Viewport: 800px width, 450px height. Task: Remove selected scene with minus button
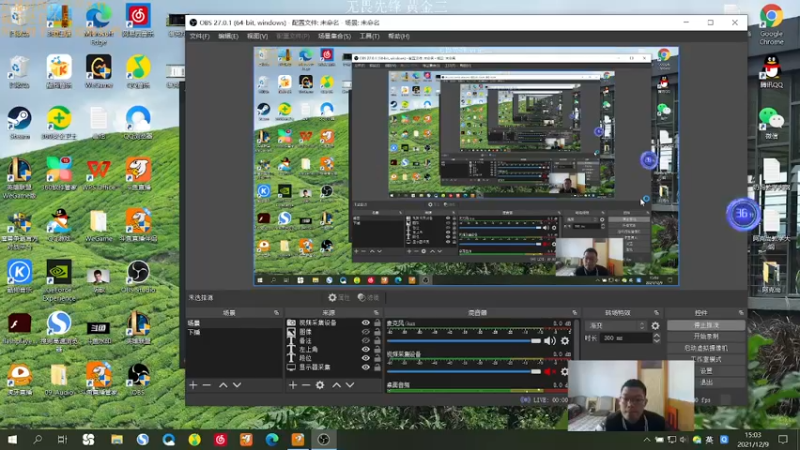[x=207, y=385]
